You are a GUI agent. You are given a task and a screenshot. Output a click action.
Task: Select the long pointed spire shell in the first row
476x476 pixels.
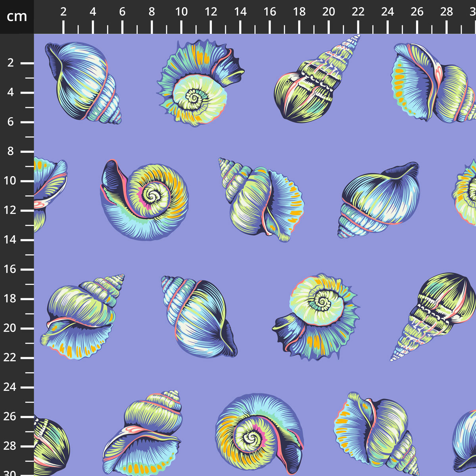pos(313,83)
